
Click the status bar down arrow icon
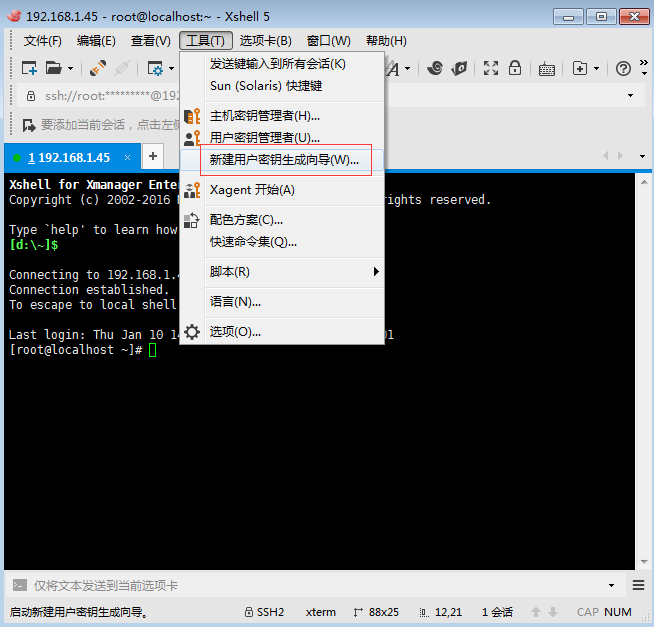tap(553, 612)
